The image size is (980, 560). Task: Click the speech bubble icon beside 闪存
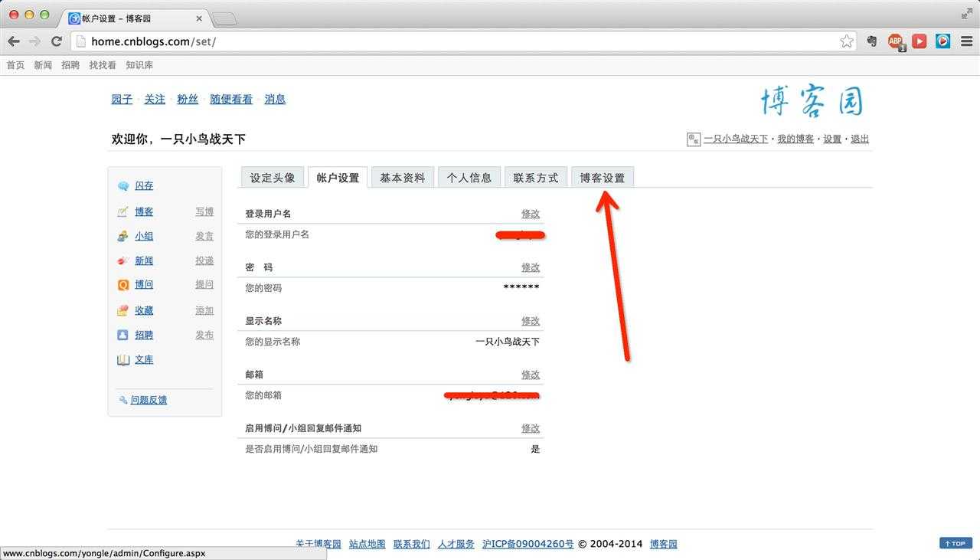(123, 186)
